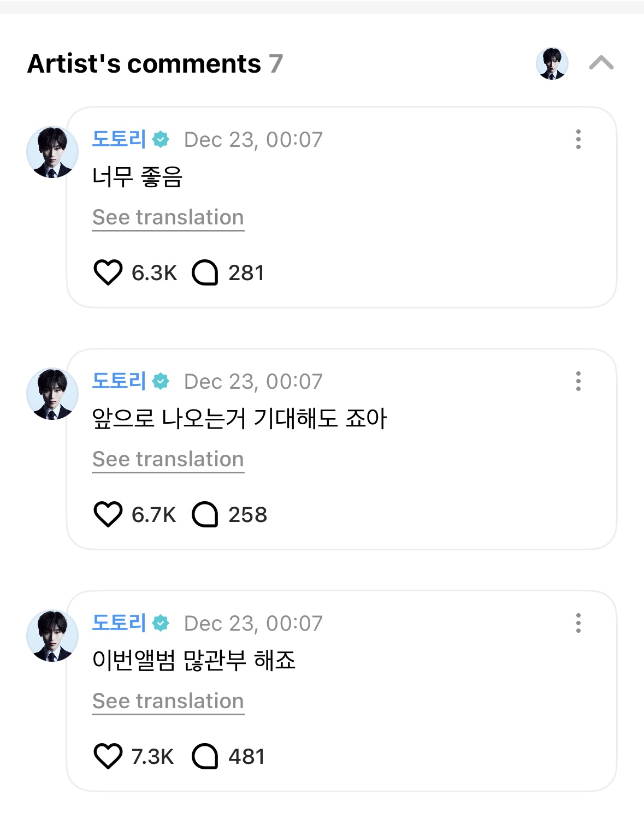Open replies on comment with 258 replies
The width and height of the screenshot is (644, 813).
[205, 514]
